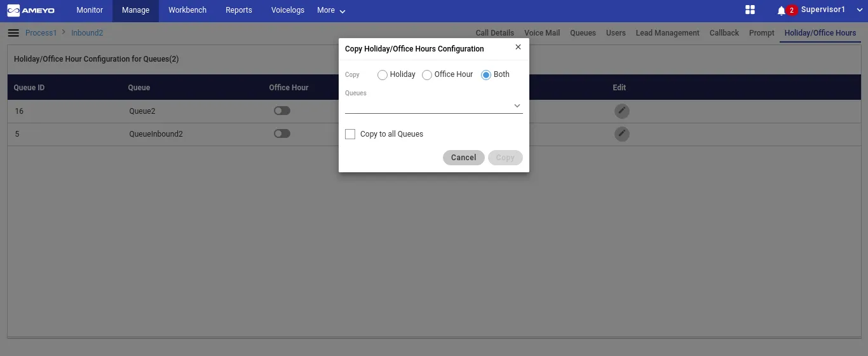The height and width of the screenshot is (356, 868).
Task: Click the Office Hour column header
Action: 288,88
